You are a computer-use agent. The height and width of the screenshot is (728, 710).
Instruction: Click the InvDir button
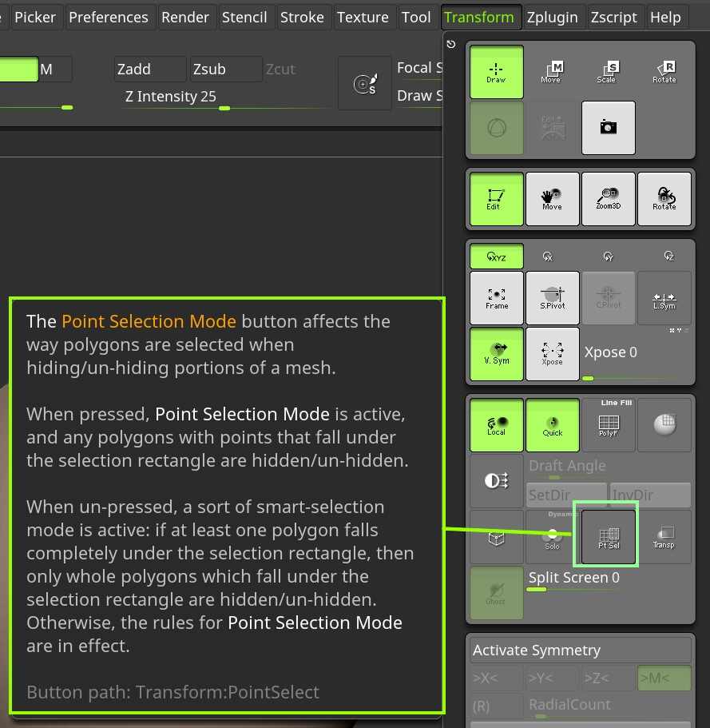[x=650, y=495]
